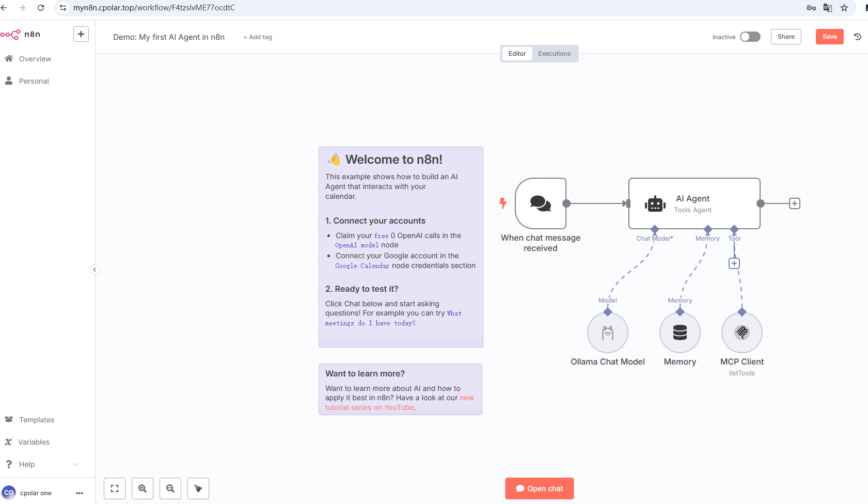Click the translate page icon

coord(828,8)
